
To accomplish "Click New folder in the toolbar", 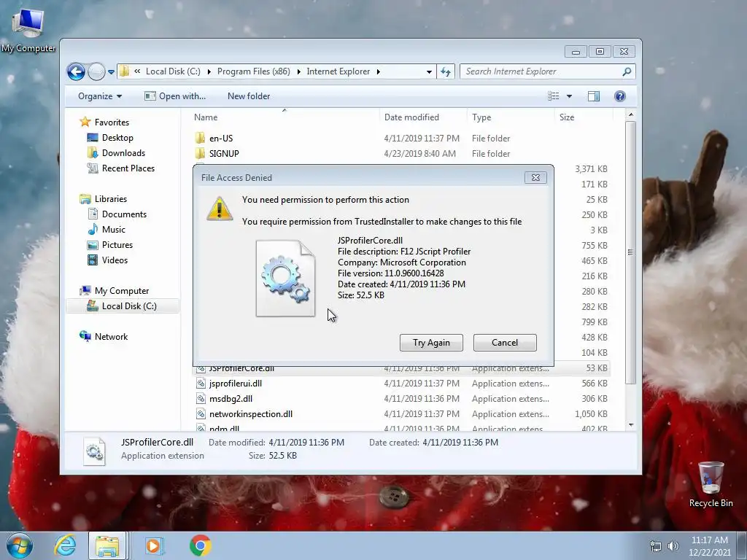I will point(249,96).
